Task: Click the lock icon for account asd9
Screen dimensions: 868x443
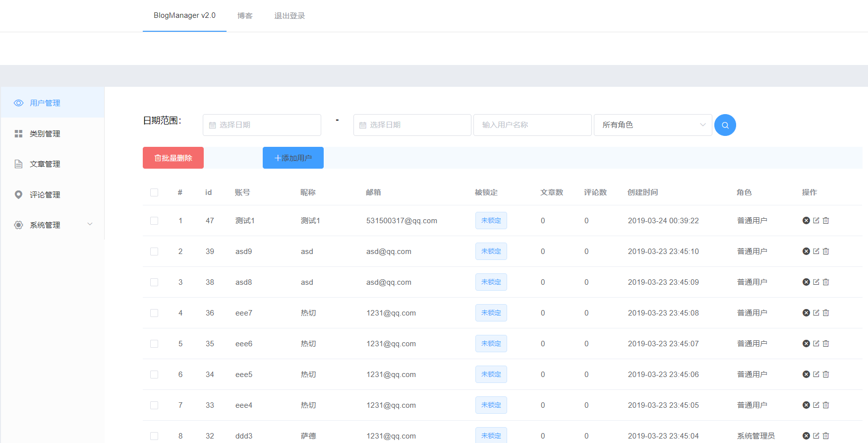Action: [806, 251]
